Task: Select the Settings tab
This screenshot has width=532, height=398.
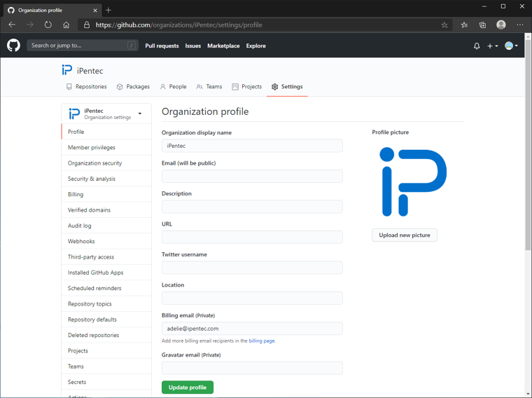Action: (x=287, y=87)
